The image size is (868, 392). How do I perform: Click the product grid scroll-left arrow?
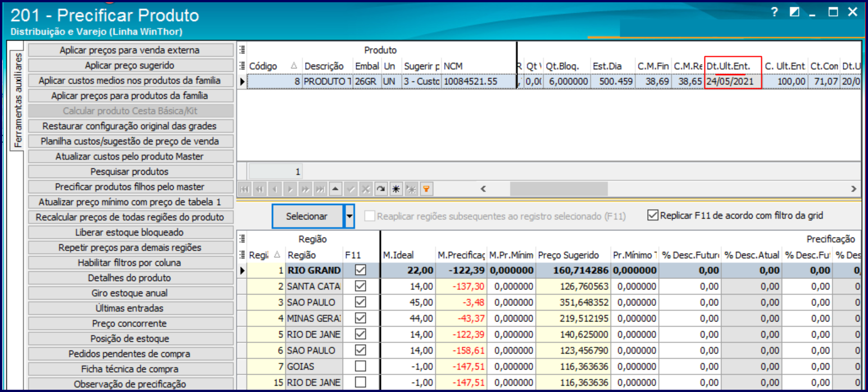pos(483,189)
